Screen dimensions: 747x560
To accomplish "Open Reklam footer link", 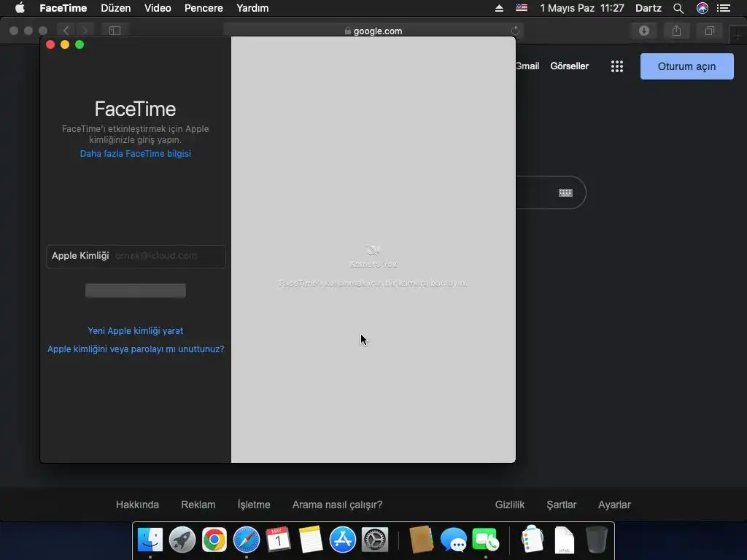I will [x=198, y=505].
